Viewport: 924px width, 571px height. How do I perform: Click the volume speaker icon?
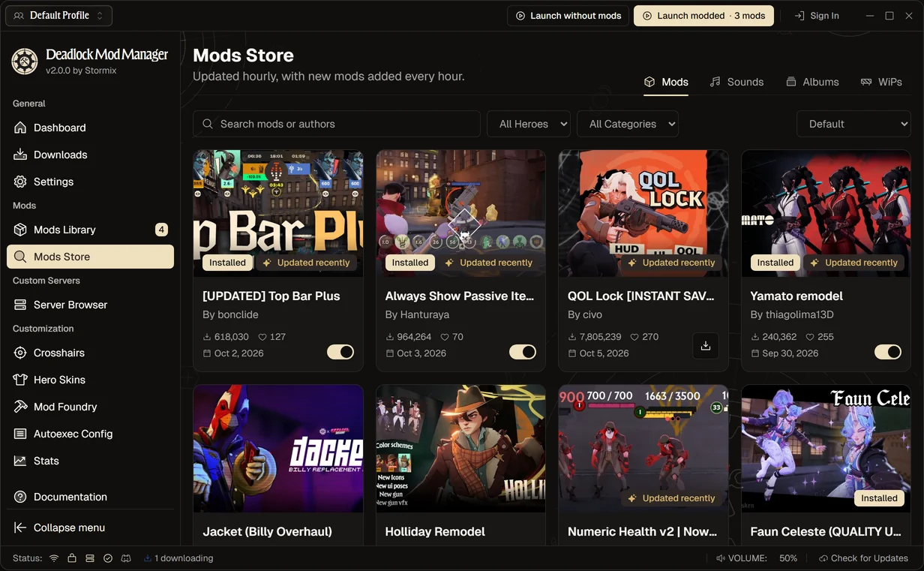(x=721, y=558)
